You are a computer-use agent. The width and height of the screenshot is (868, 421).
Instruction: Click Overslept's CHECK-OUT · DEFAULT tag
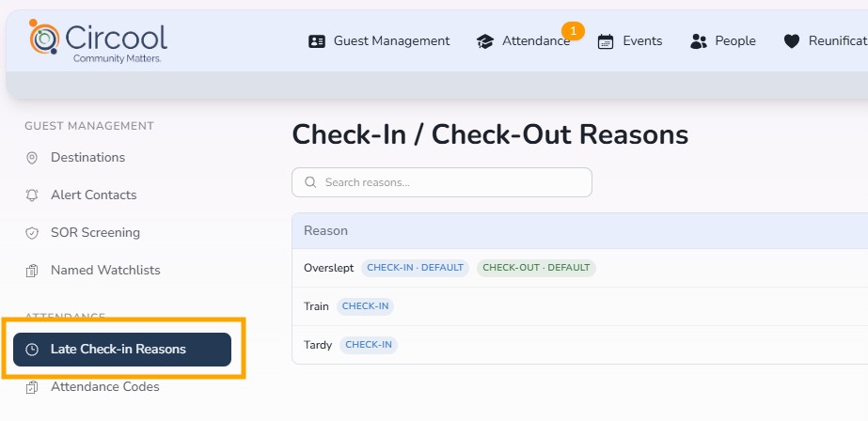coord(536,268)
